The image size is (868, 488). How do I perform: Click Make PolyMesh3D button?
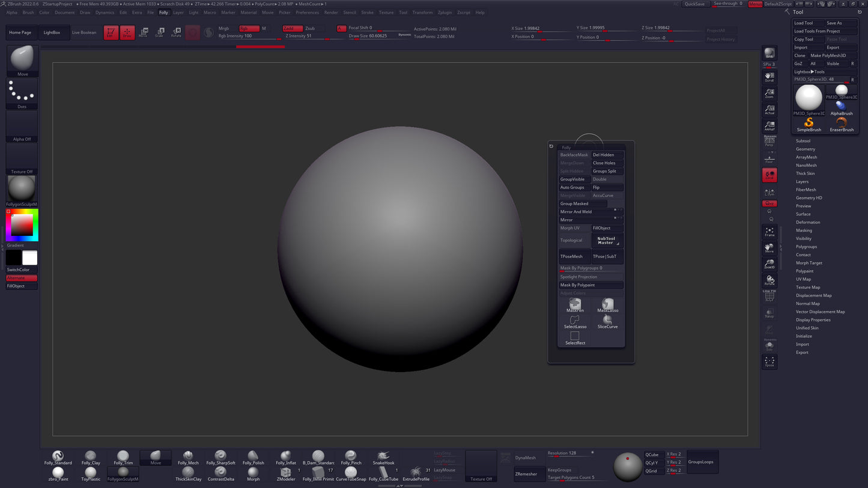click(828, 55)
